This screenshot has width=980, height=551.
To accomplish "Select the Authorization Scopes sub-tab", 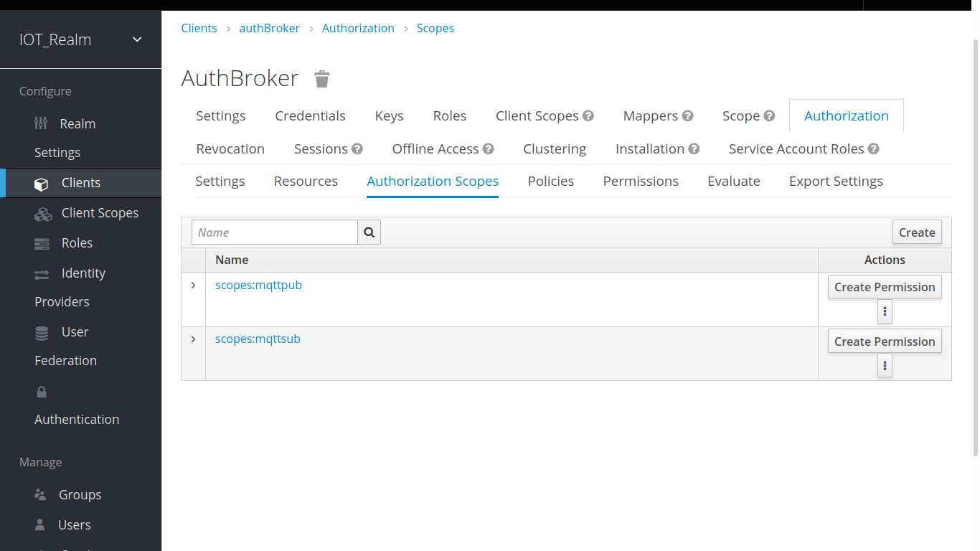I will (x=433, y=181).
